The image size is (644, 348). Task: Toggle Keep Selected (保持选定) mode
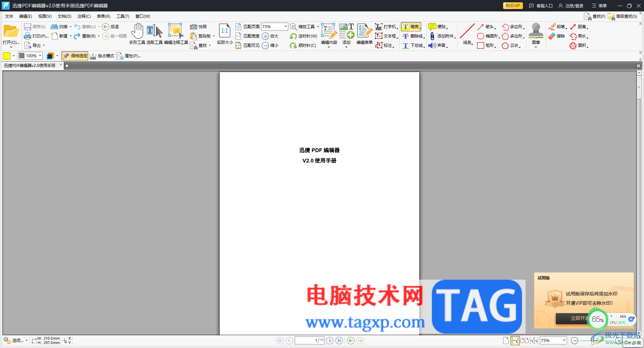pyautogui.click(x=75, y=56)
